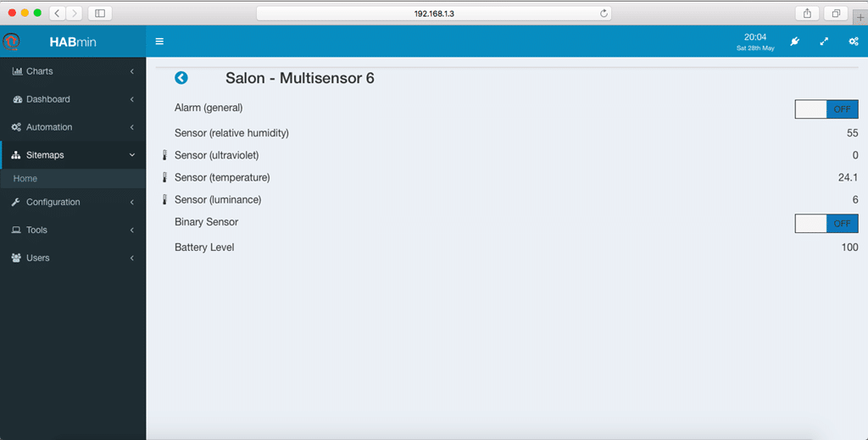The height and width of the screenshot is (440, 868).
Task: Click the luminance value 6
Action: click(x=855, y=200)
